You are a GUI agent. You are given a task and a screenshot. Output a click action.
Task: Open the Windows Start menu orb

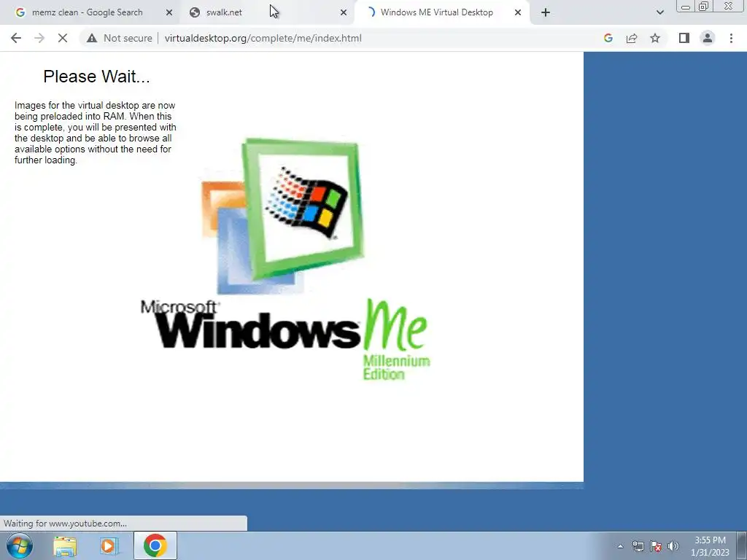point(20,545)
